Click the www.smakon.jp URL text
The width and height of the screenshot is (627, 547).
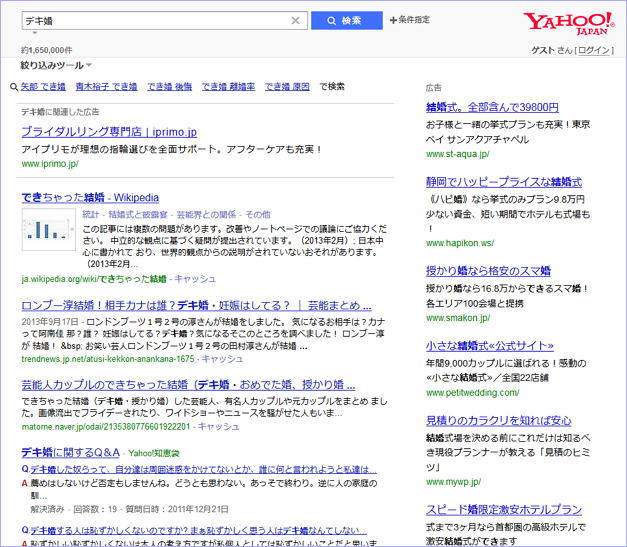[458, 318]
